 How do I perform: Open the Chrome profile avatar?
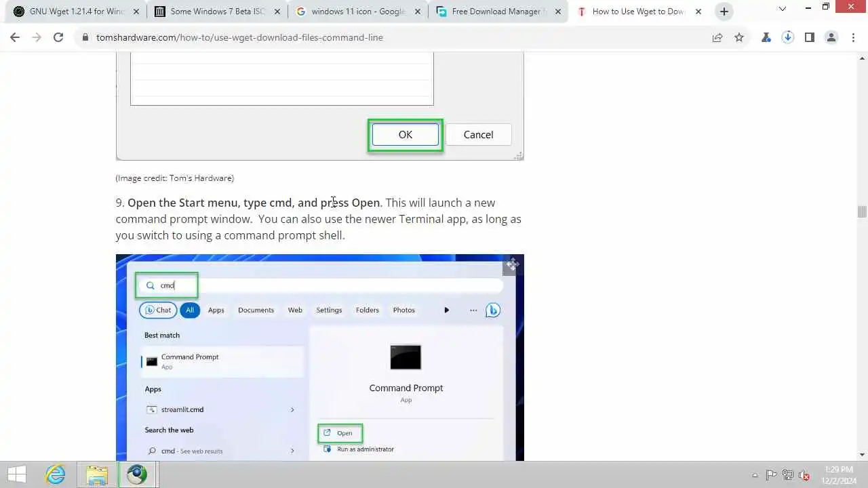831,38
